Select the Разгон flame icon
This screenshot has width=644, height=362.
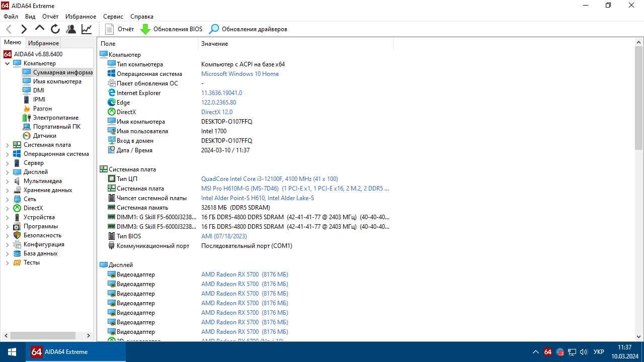click(x=27, y=109)
